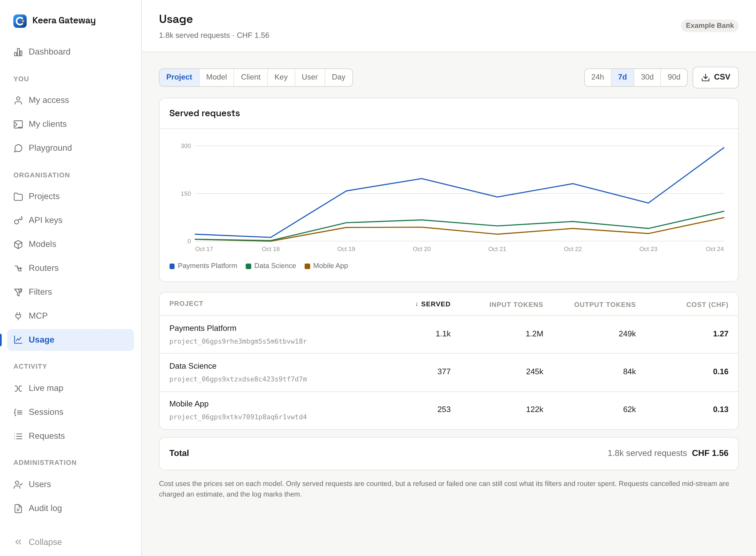Viewport: 756px width, 556px height.
Task: Open Dashboard via its bar chart icon
Action: (18, 52)
